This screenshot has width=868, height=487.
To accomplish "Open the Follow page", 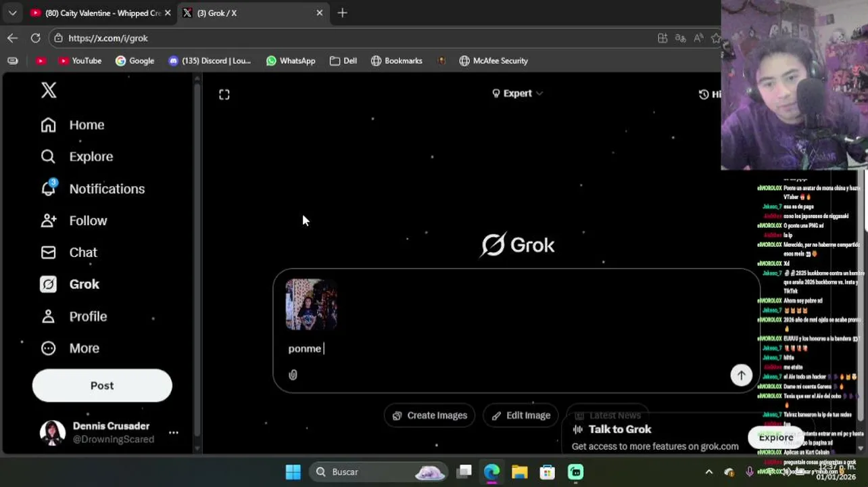I will (x=74, y=221).
